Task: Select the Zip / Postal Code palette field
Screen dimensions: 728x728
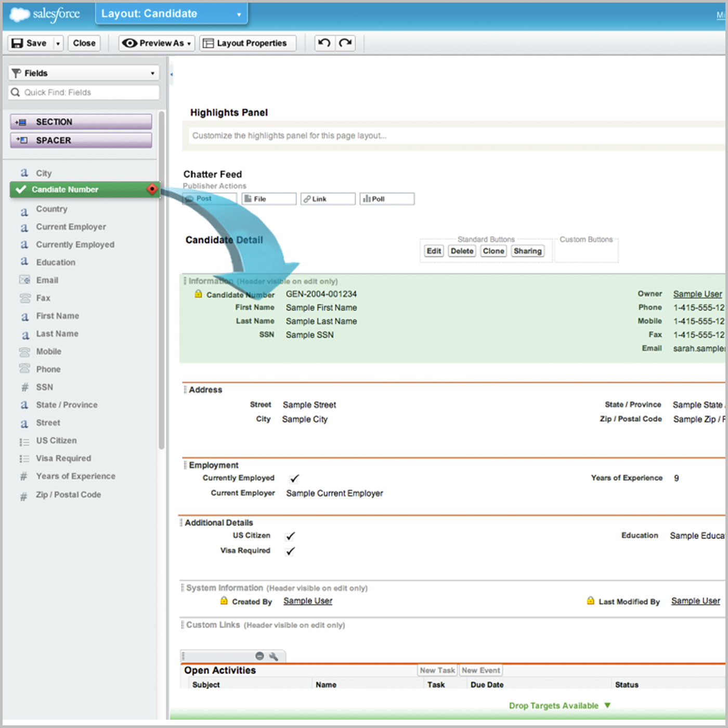Action: (68, 495)
